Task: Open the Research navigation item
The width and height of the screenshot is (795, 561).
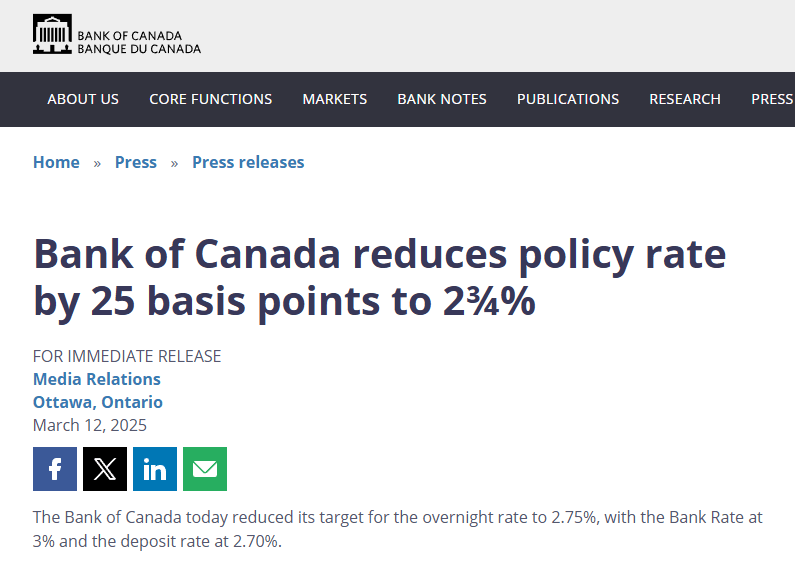Action: pyautogui.click(x=685, y=99)
